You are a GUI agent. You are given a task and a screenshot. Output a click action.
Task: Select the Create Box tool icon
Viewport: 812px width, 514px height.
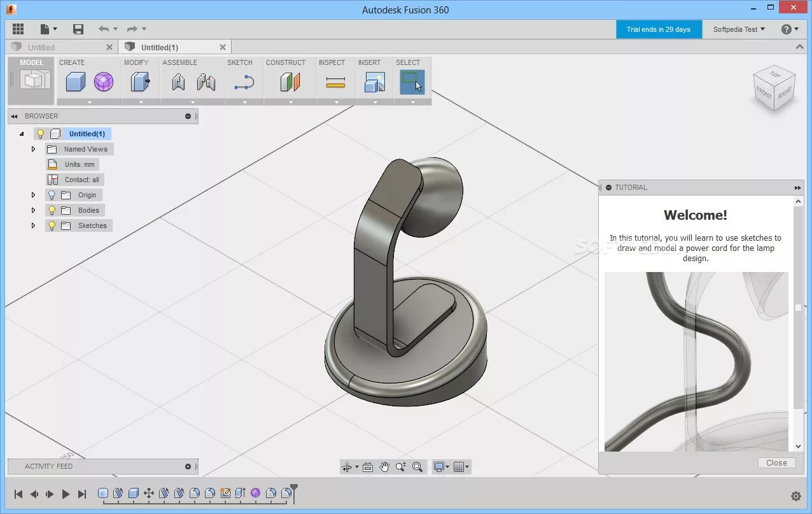pyautogui.click(x=76, y=82)
